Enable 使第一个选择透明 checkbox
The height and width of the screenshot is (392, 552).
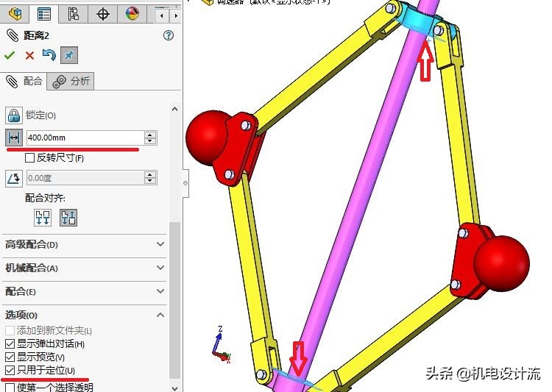coord(10,388)
